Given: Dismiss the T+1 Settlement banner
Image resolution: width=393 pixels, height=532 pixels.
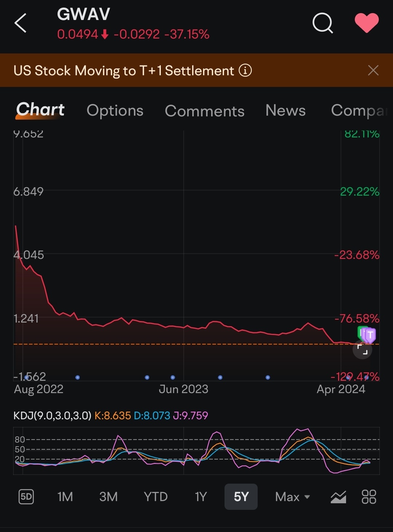Looking at the screenshot, I should pyautogui.click(x=373, y=70).
